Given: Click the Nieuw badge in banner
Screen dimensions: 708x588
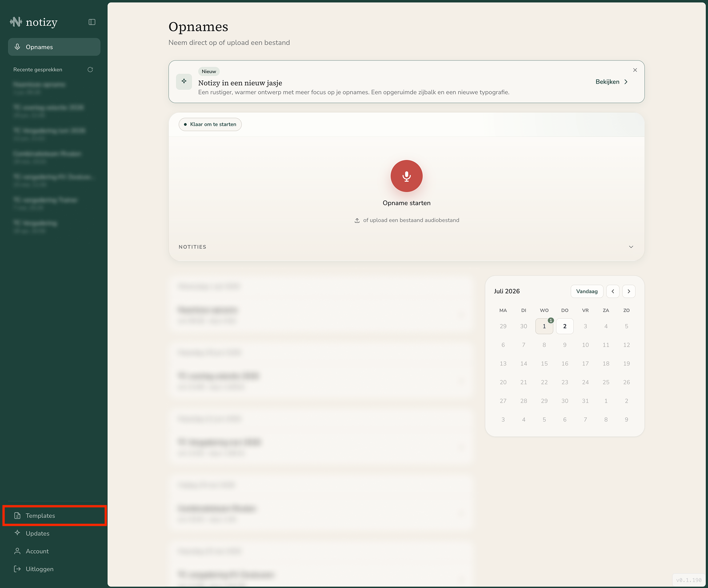Looking at the screenshot, I should [x=209, y=72].
